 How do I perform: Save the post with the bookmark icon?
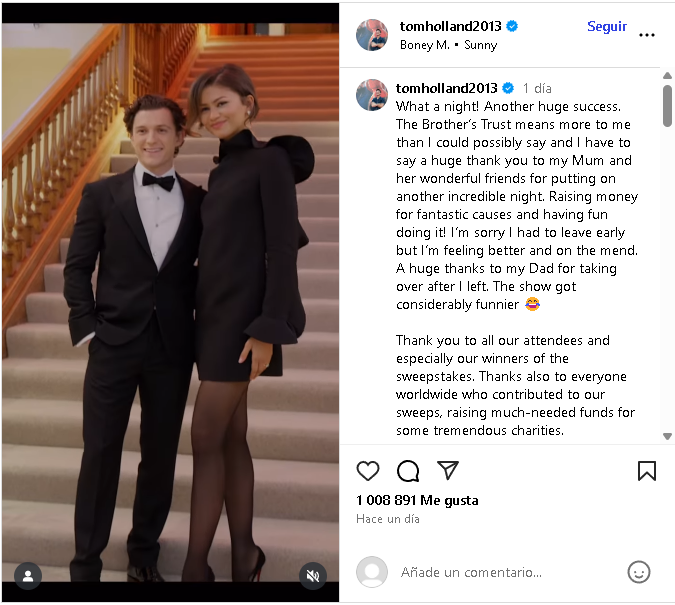pyautogui.click(x=647, y=471)
